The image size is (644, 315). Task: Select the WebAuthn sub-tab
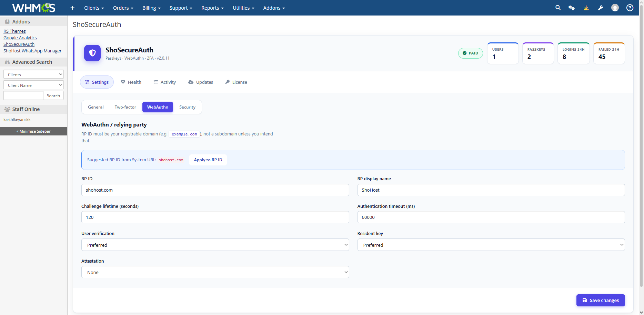[x=158, y=107]
